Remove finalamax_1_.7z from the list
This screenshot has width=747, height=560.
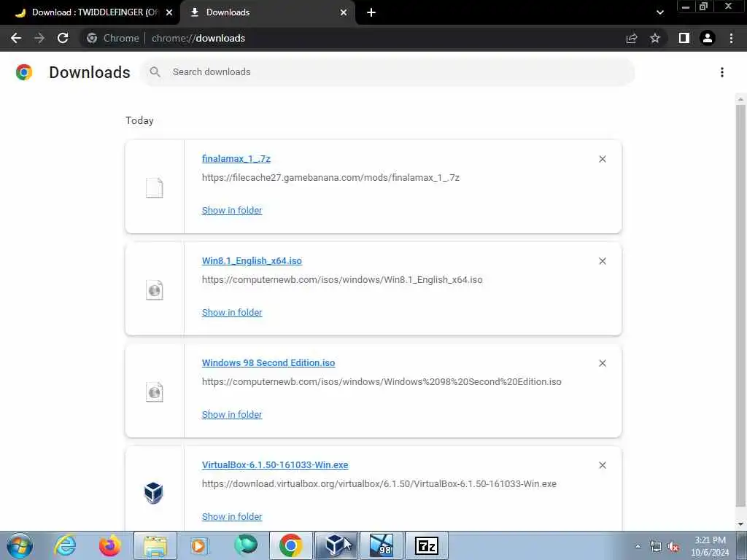pyautogui.click(x=603, y=159)
